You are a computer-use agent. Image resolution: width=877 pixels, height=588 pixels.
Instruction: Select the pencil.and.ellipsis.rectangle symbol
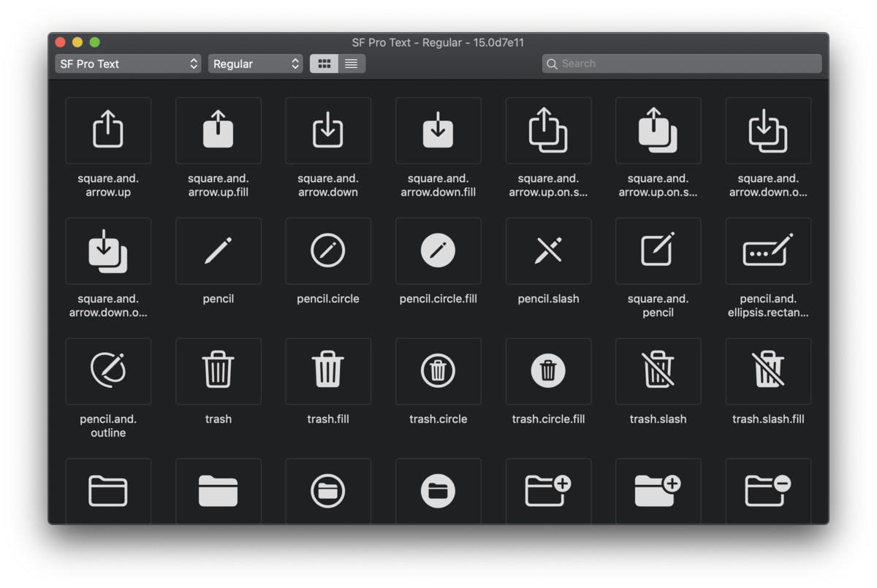pos(768,251)
